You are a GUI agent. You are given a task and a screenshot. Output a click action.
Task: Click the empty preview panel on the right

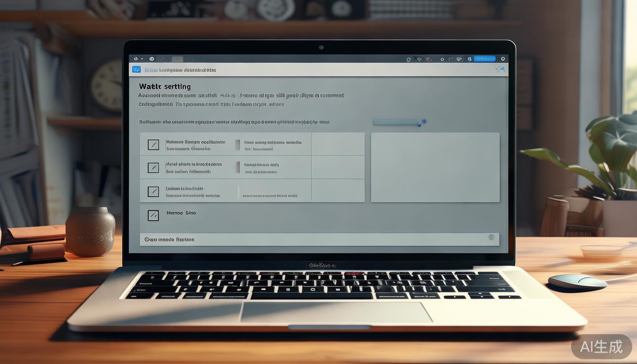435,167
